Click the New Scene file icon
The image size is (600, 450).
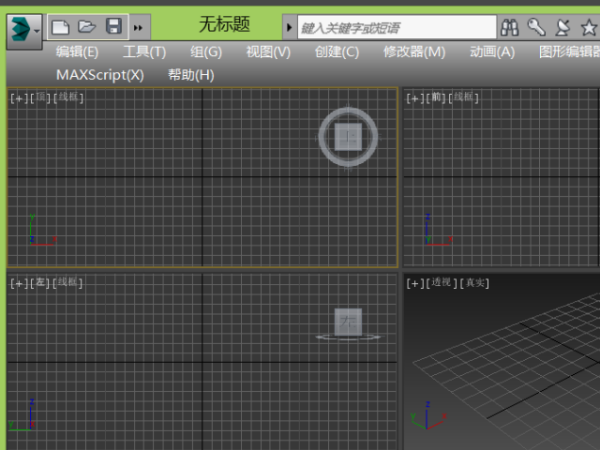click(x=62, y=26)
